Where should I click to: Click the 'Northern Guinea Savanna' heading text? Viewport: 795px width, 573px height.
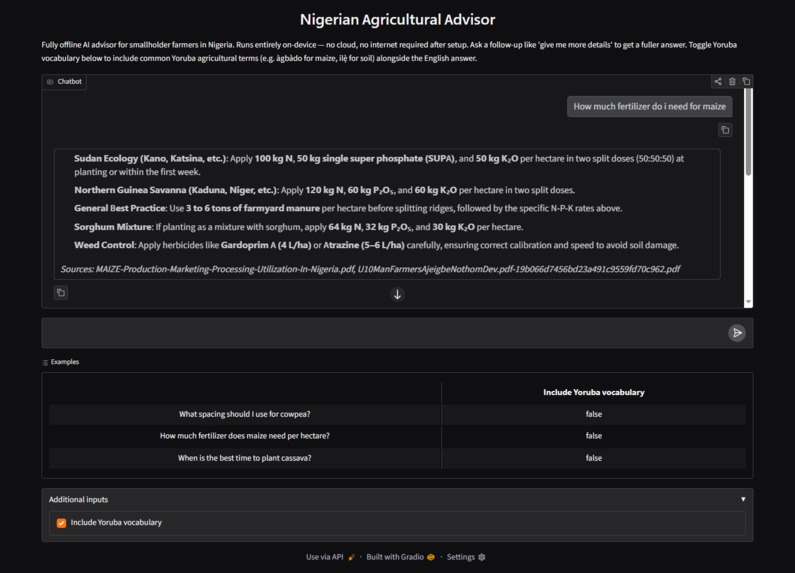coord(130,190)
